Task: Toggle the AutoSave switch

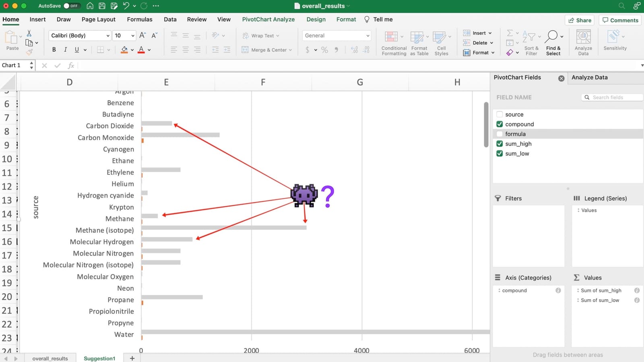Action: [72, 6]
